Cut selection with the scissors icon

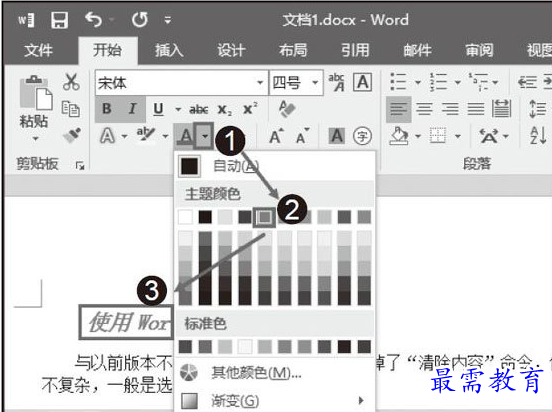pos(71,82)
